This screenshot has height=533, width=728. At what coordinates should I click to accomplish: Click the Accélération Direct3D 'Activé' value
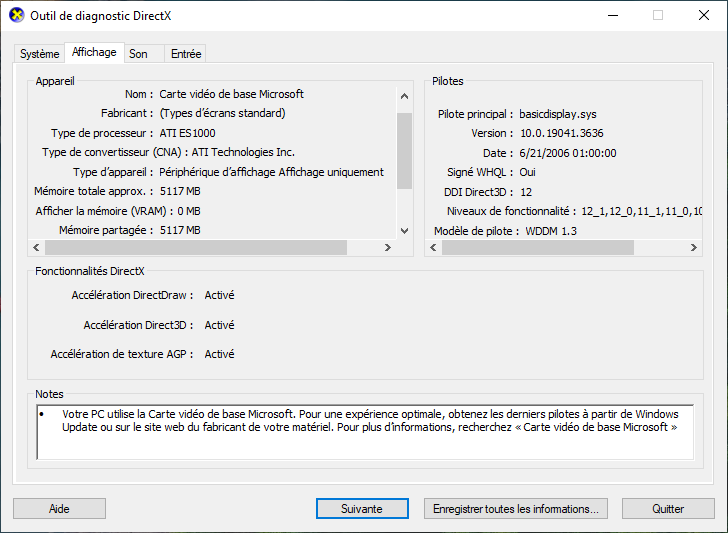[220, 325]
